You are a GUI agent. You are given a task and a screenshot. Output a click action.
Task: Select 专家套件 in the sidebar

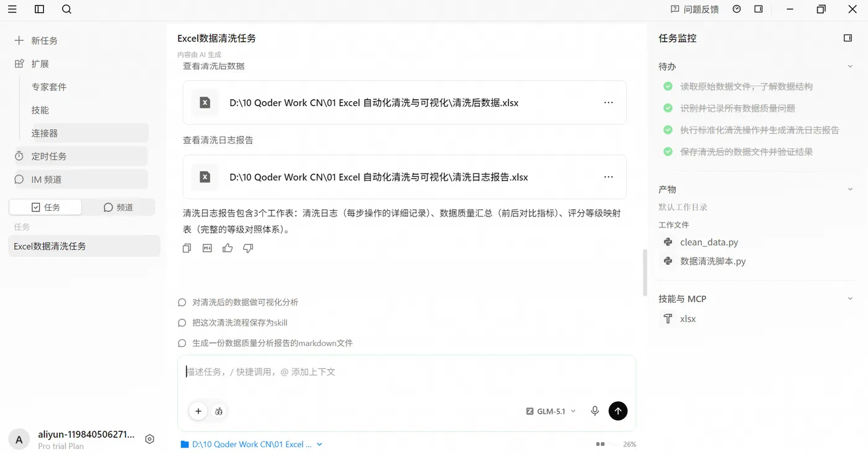49,87
